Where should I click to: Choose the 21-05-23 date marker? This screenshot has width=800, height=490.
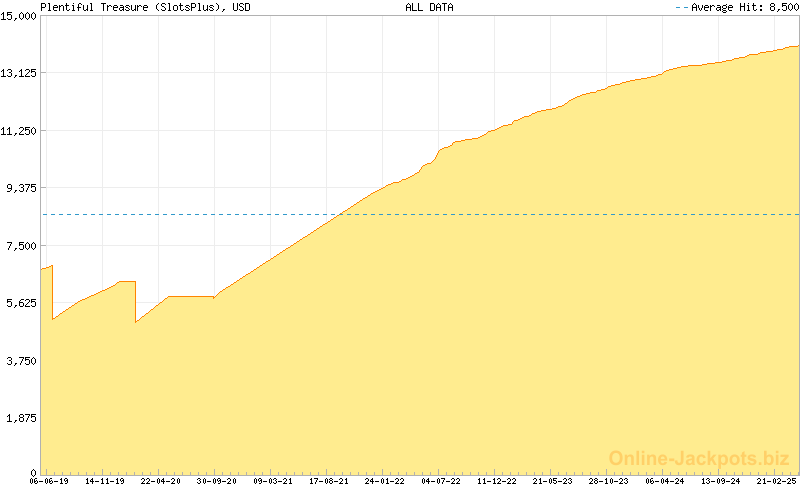tap(553, 481)
